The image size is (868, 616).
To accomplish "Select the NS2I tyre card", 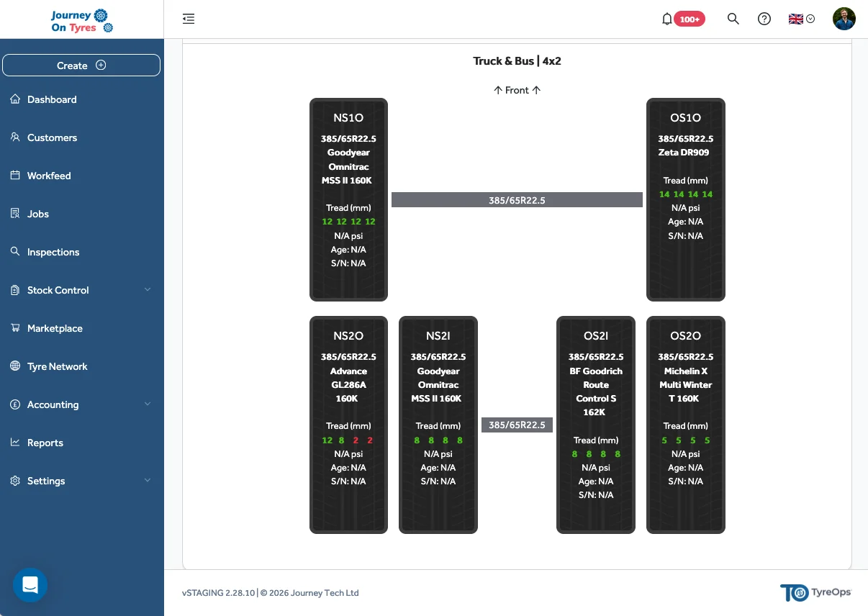I will click(438, 425).
